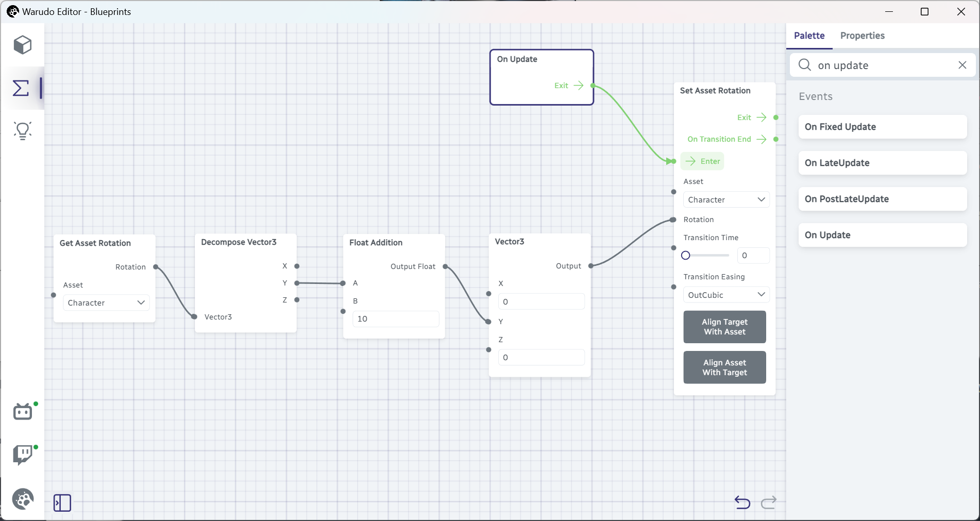Click the On Update node Exit arrow
The image size is (980, 521).
click(579, 86)
